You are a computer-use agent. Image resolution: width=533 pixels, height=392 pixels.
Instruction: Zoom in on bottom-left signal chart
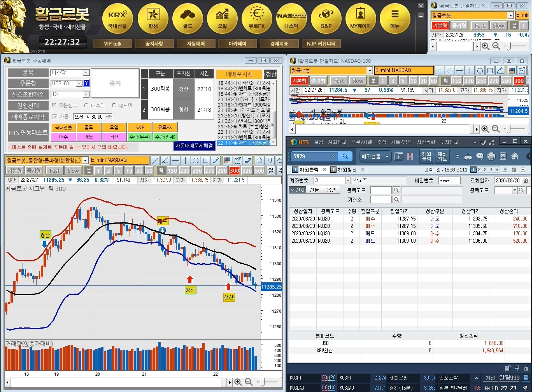(x=238, y=382)
